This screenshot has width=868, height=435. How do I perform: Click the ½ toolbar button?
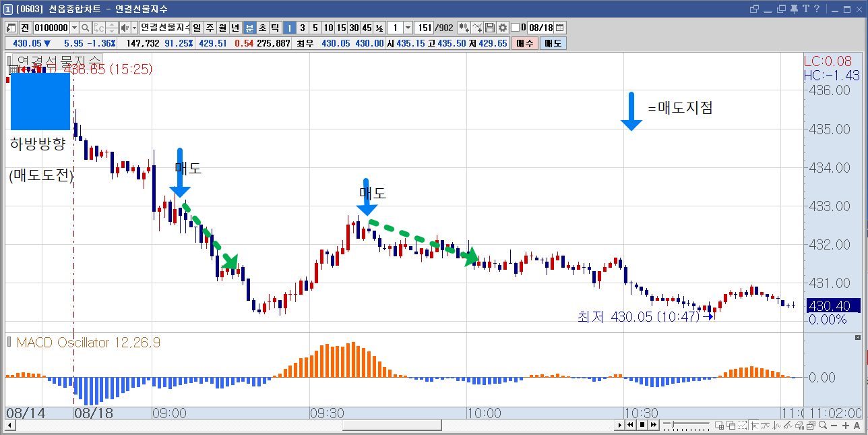pos(379,28)
